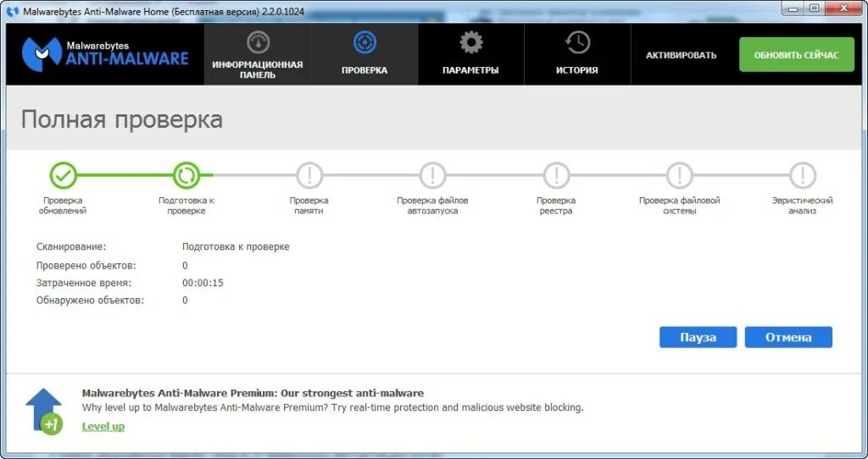Click the Обнаружено объектов: label
This screenshot has height=459, width=868.
click(90, 301)
